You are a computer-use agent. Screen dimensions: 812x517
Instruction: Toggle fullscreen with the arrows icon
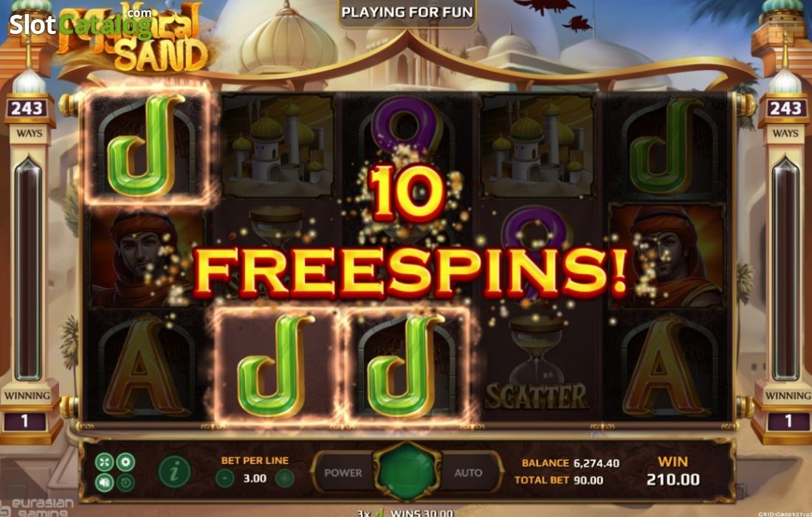pyautogui.click(x=104, y=462)
